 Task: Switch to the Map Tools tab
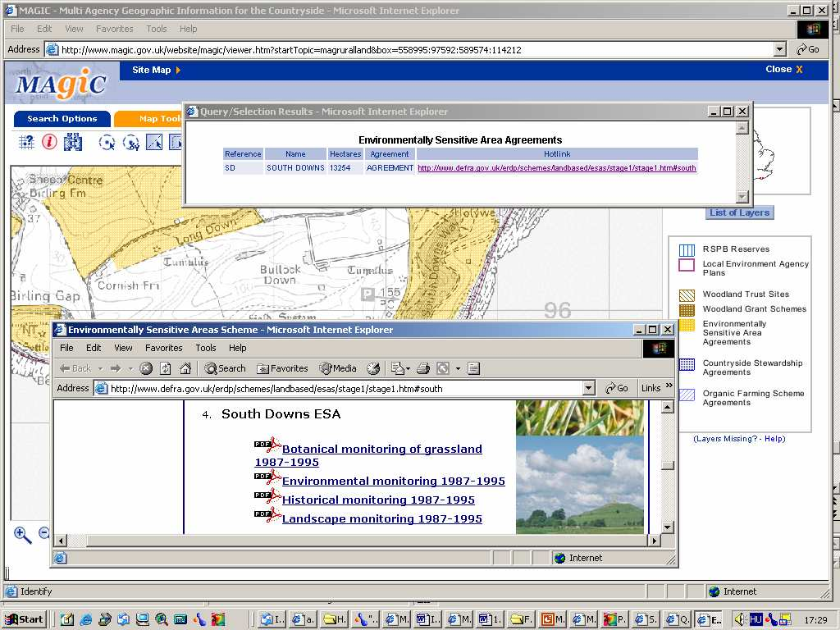coord(149,119)
